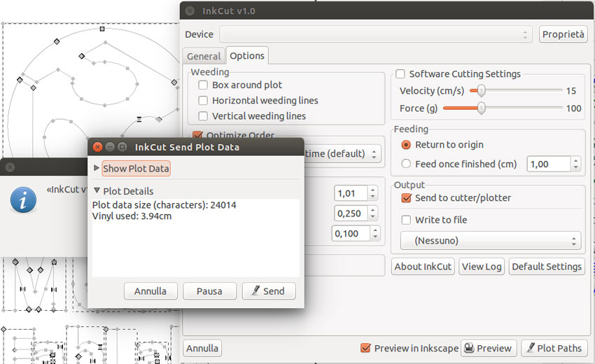595x364 pixels.
Task: Switch to the General tab
Action: click(204, 57)
